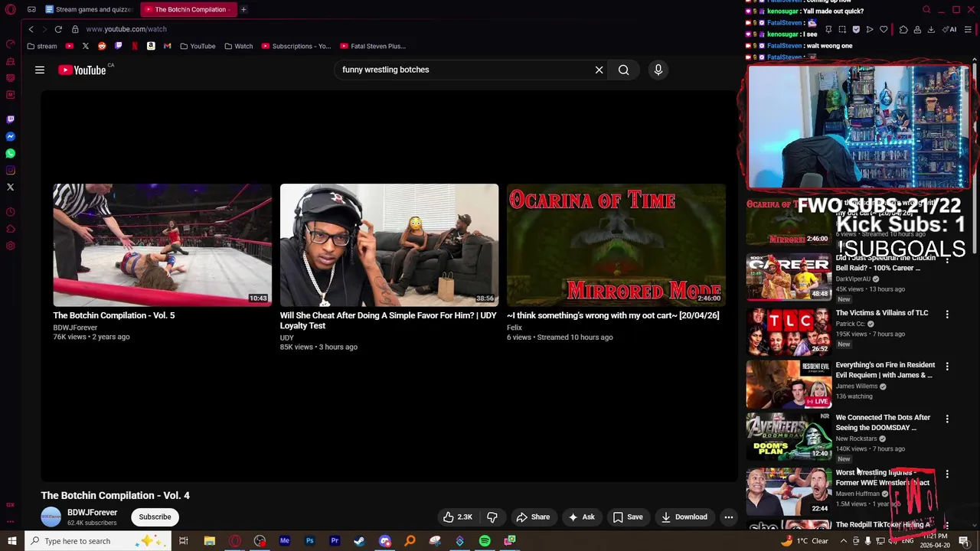Open the options menu for the Resident Evil Requiem video
Viewport: 980px width, 551px height.
947,367
